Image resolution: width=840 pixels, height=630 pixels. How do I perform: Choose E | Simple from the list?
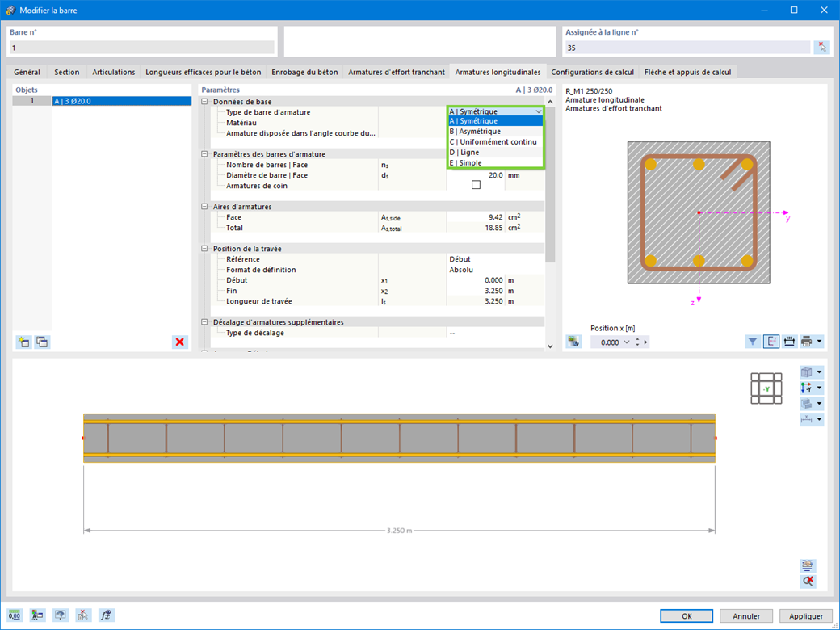[496, 163]
